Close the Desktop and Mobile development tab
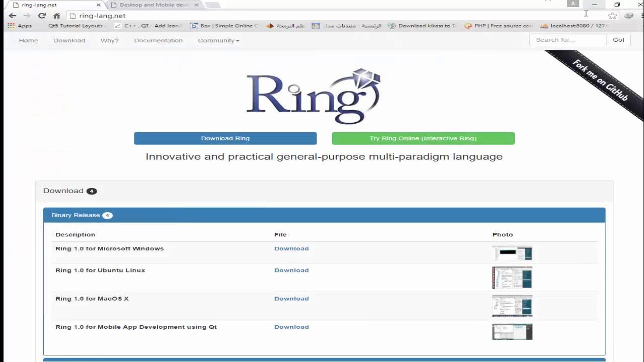 [x=197, y=5]
